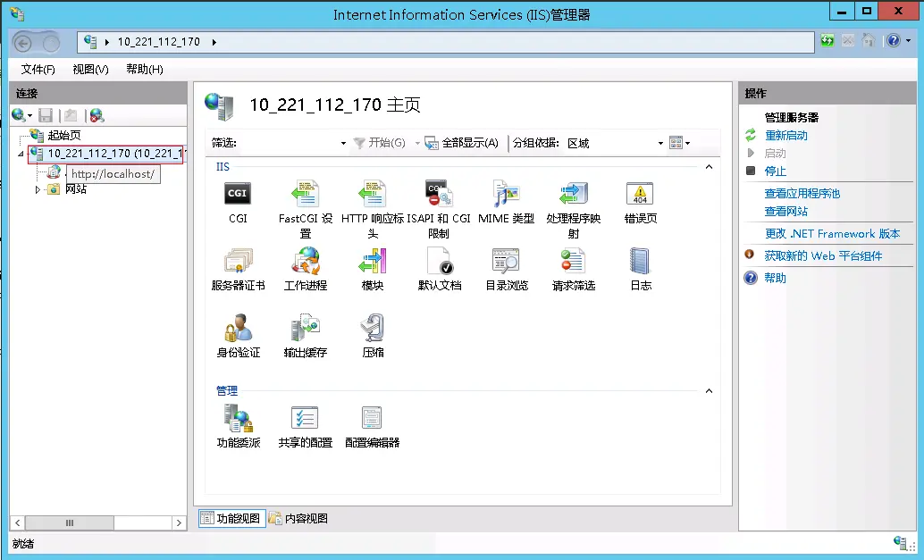Image resolution: width=924 pixels, height=560 pixels.
Task: Open the 视图(V) menu
Action: coord(91,70)
